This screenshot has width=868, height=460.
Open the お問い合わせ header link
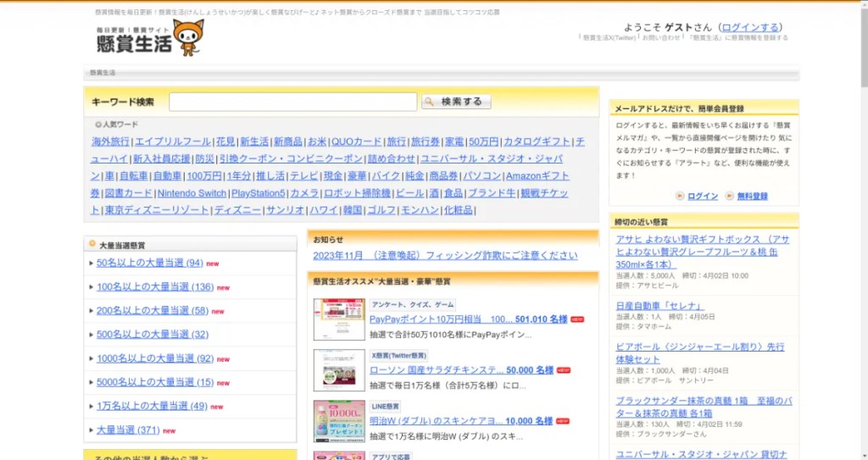pos(661,38)
